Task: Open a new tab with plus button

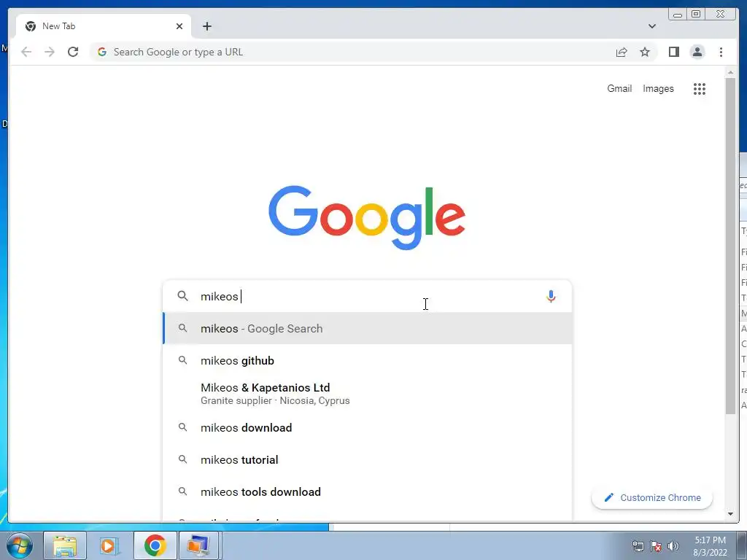Action: tap(206, 26)
